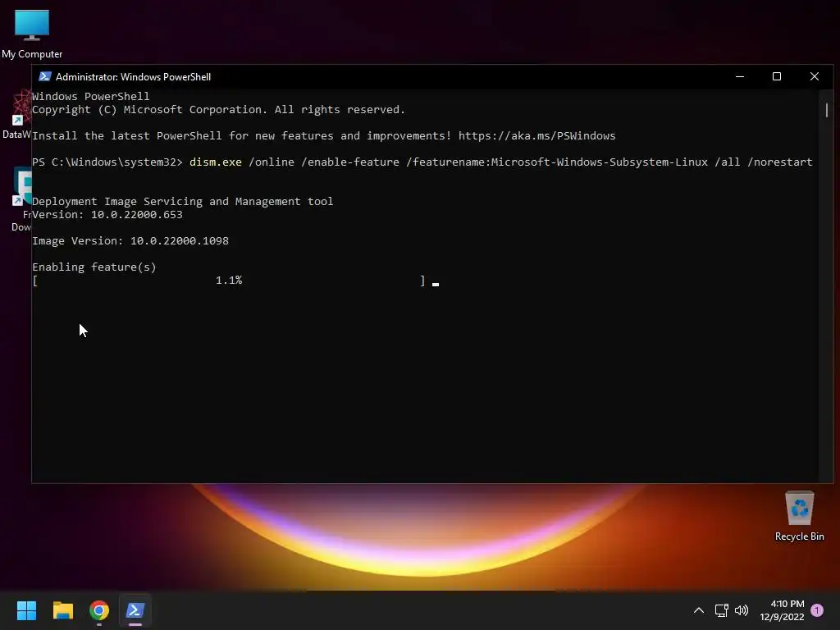Open File Explorer from the taskbar

(x=62, y=610)
